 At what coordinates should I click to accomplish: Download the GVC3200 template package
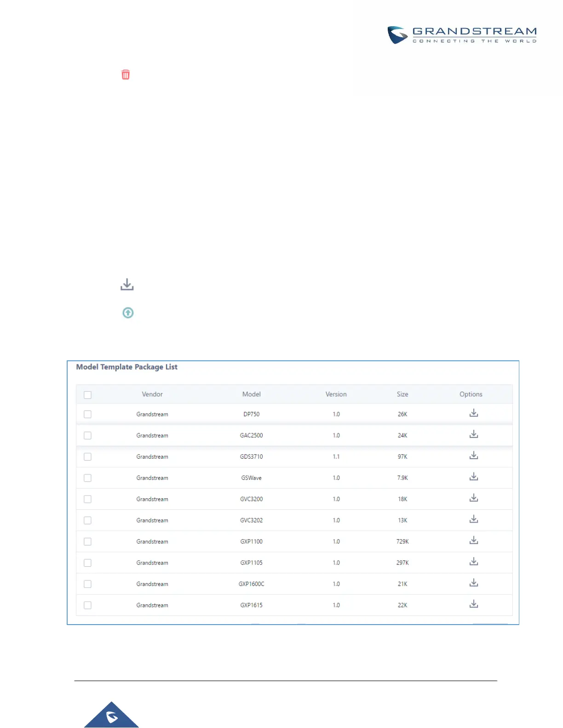coord(474,498)
